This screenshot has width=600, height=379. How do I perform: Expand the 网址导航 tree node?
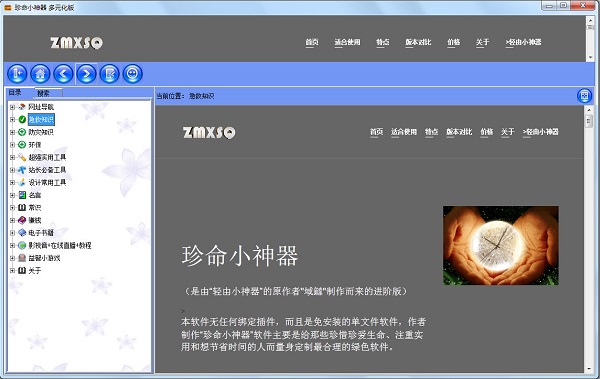coord(12,107)
